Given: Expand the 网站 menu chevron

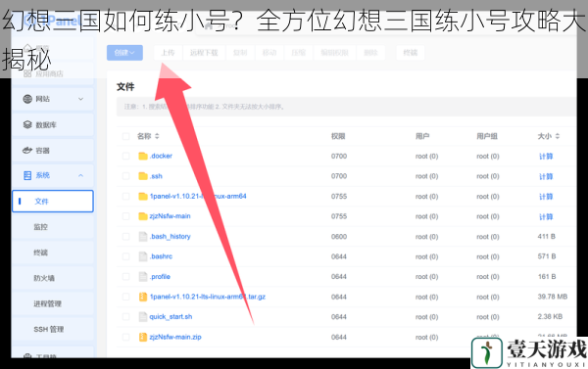Looking at the screenshot, I should point(80,99).
